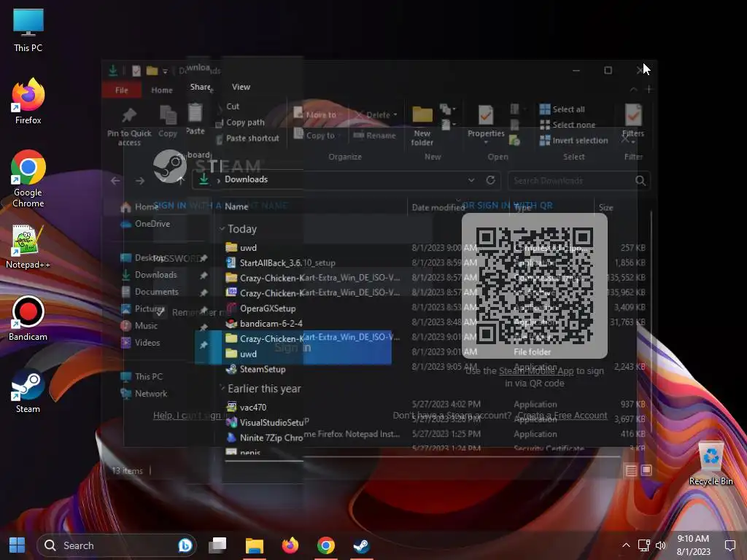Open Notepad++ desktop shortcut
Viewport: 747px width, 560px height.
[x=28, y=246]
